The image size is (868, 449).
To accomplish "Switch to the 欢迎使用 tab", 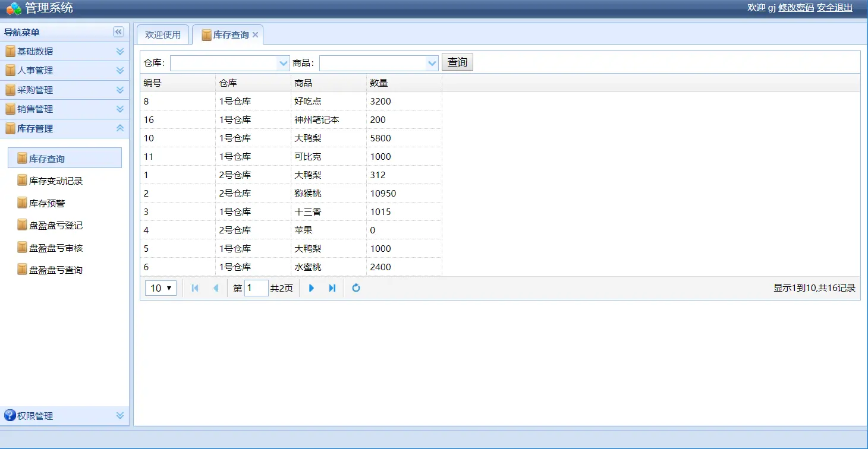I will (163, 35).
